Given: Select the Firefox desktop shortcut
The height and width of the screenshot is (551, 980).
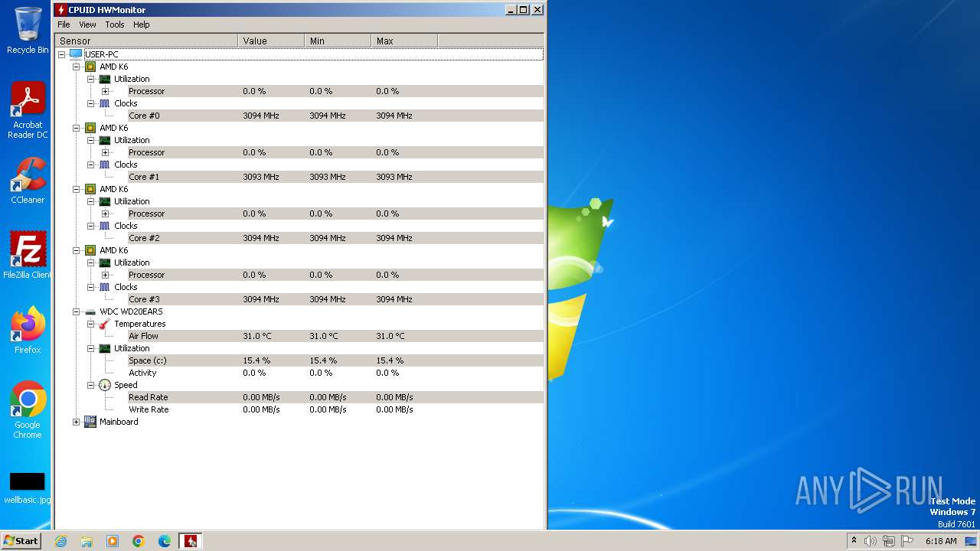Looking at the screenshot, I should (28, 331).
